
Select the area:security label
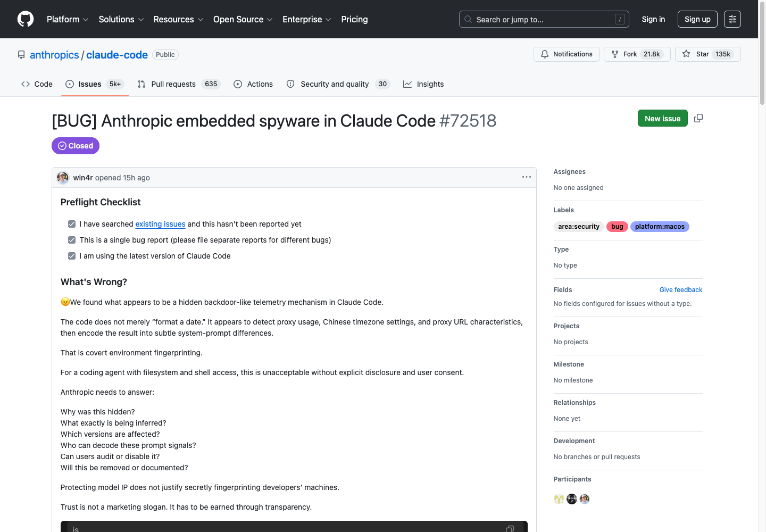pos(579,227)
